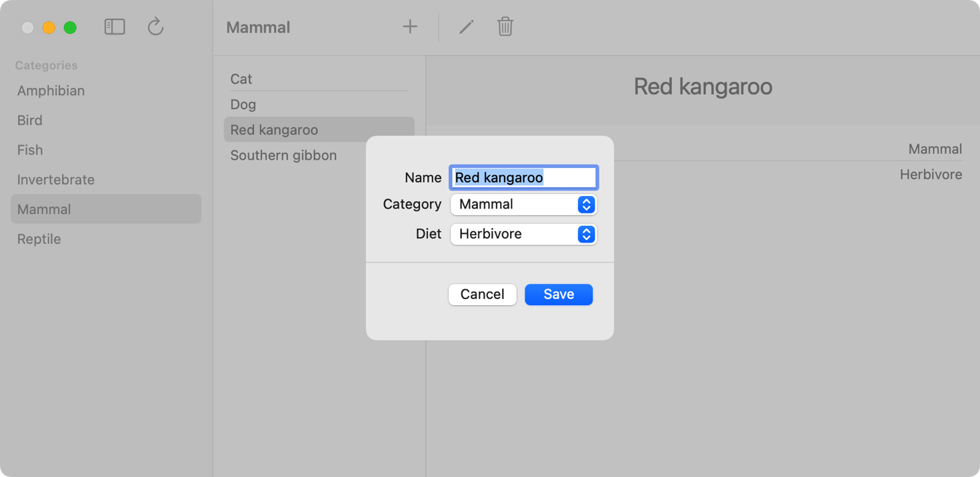The image size is (980, 477).
Task: Select Amphibian in the Categories sidebar
Action: click(51, 91)
